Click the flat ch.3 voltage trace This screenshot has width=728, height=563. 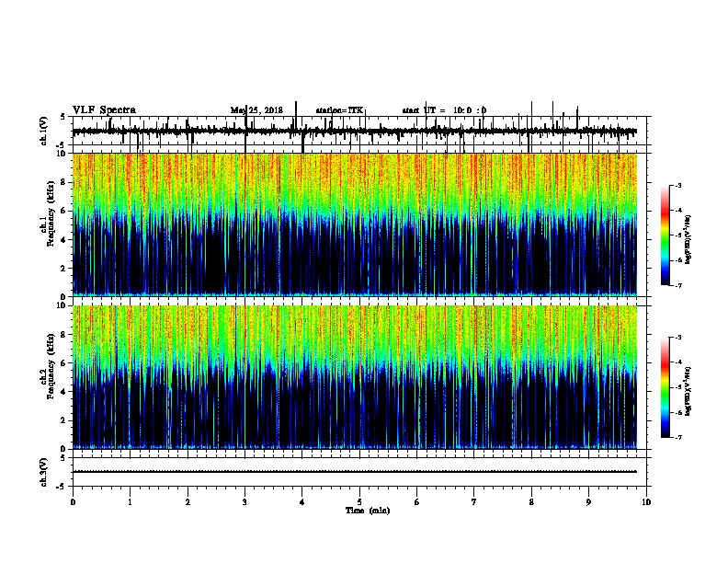tap(355, 472)
